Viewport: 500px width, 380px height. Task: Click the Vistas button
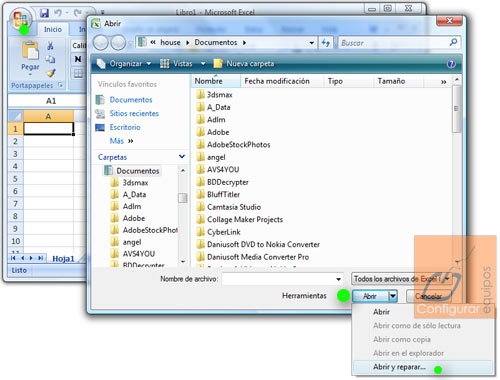click(x=176, y=63)
